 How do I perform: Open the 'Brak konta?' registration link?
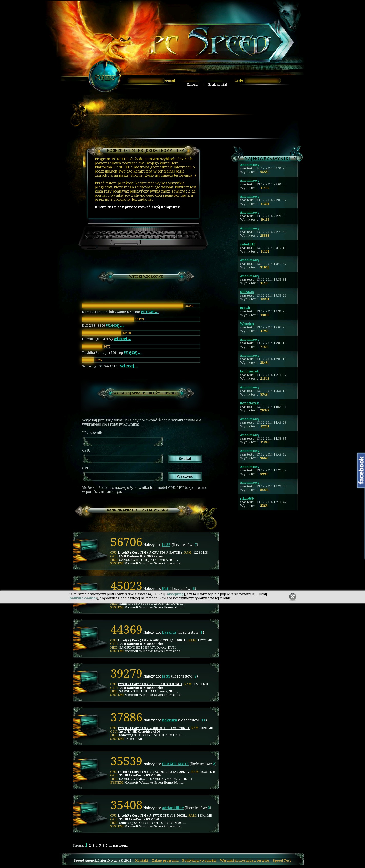218,85
